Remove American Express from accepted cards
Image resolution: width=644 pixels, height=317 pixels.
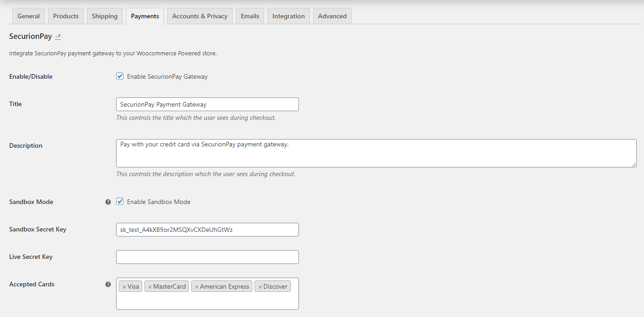[197, 287]
